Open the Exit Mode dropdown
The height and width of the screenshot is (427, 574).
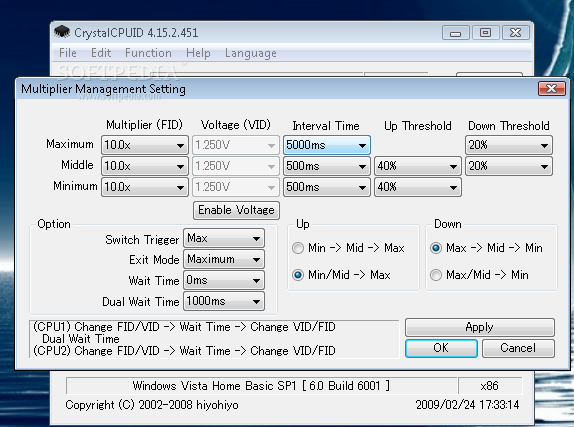tap(224, 260)
